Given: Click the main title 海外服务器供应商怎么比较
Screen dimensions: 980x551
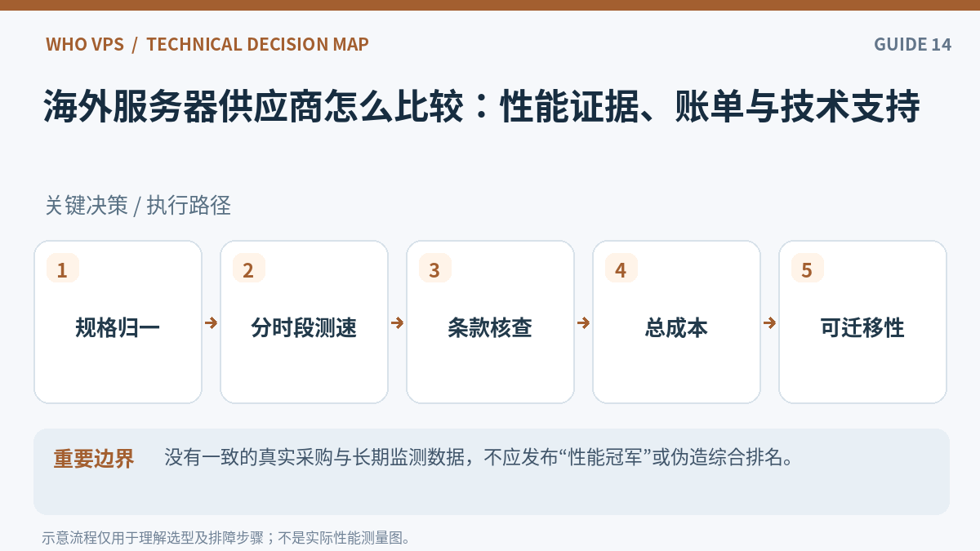Looking at the screenshot, I should [482, 106].
